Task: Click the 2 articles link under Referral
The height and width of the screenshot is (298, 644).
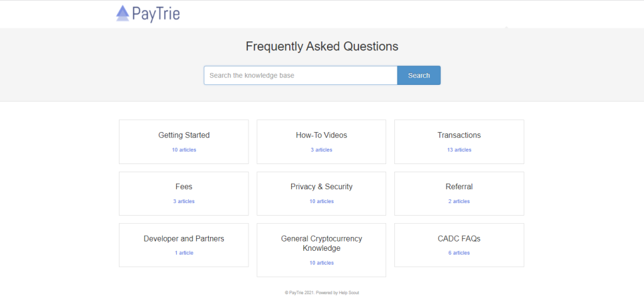Action: click(x=459, y=201)
